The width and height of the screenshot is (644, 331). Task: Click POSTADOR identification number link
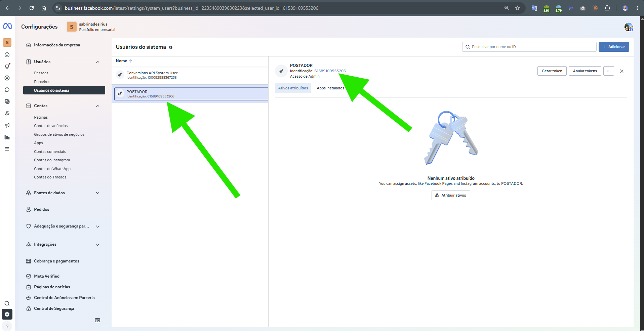pyautogui.click(x=330, y=71)
